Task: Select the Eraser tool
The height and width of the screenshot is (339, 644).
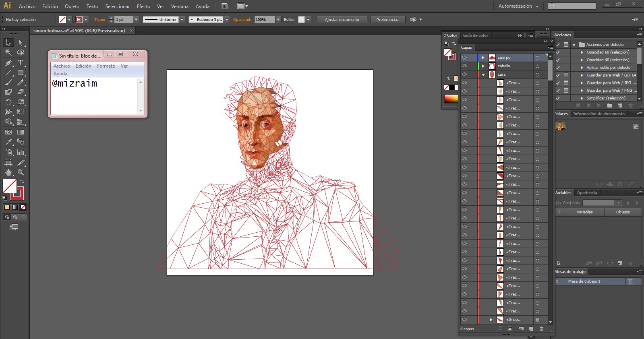Action: click(21, 92)
